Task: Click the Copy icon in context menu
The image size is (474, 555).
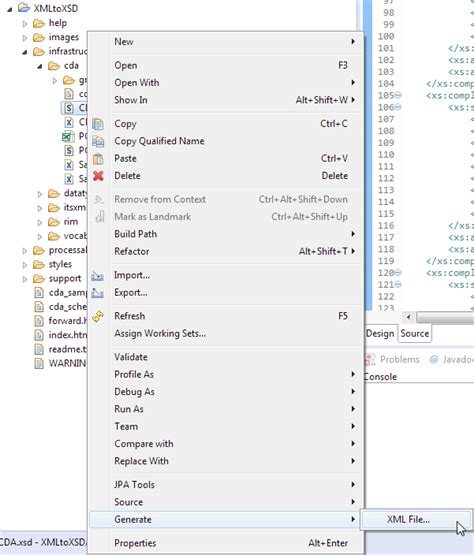Action: [98, 124]
